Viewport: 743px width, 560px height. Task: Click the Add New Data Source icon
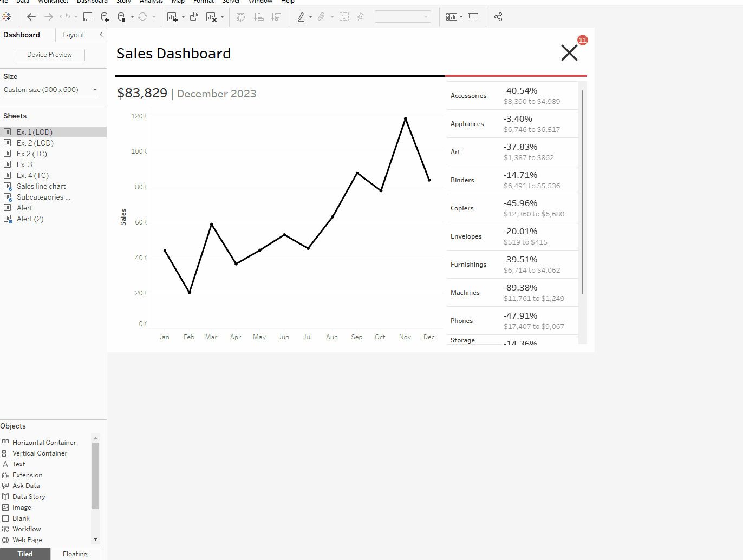click(x=105, y=17)
